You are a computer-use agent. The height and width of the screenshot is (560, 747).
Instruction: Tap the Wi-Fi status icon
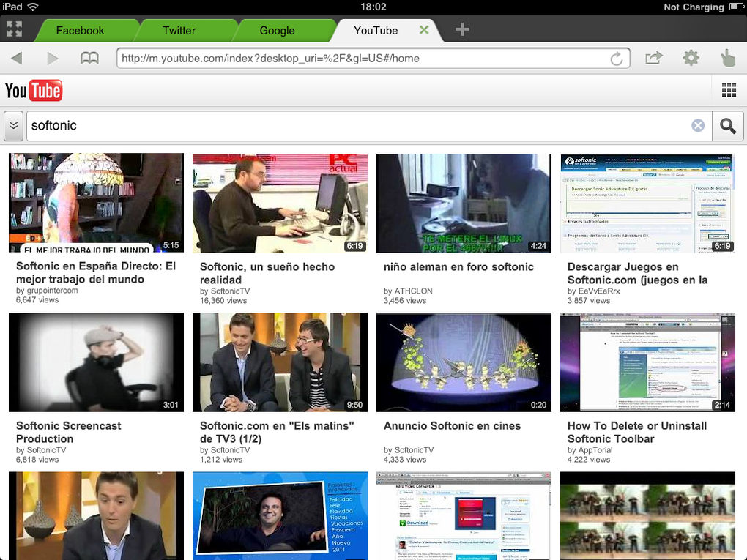click(x=33, y=7)
